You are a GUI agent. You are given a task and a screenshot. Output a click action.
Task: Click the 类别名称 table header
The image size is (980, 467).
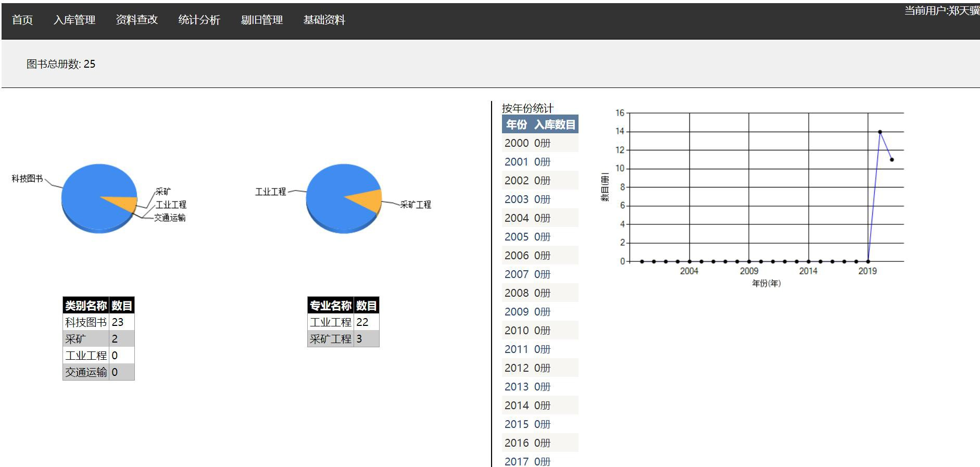(x=86, y=306)
